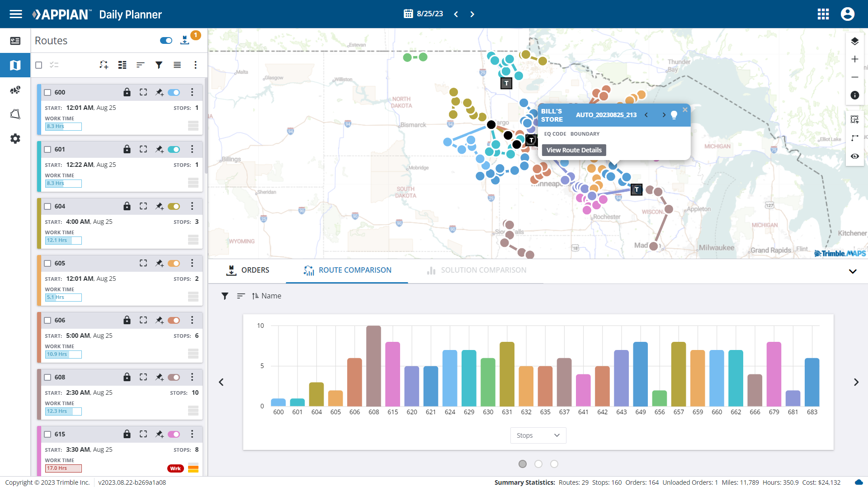Image resolution: width=868 pixels, height=487 pixels.
Task: Click the lock icon on route 600
Action: coord(127,92)
